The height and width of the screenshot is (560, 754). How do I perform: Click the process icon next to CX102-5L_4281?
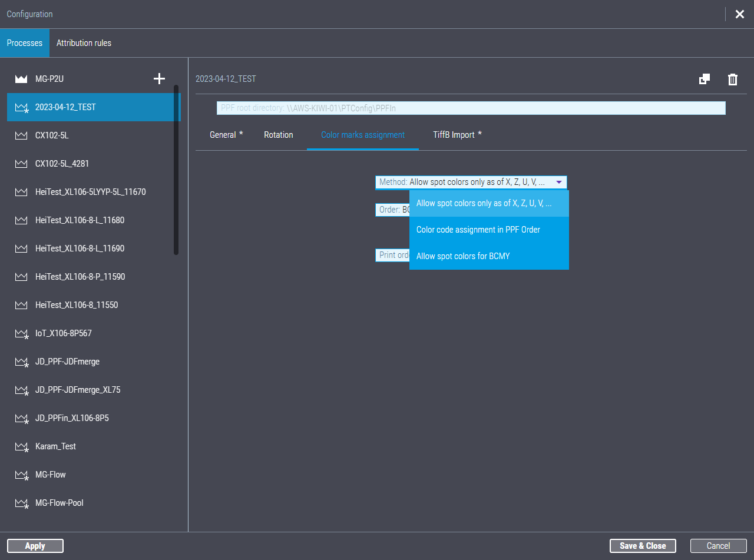(21, 163)
